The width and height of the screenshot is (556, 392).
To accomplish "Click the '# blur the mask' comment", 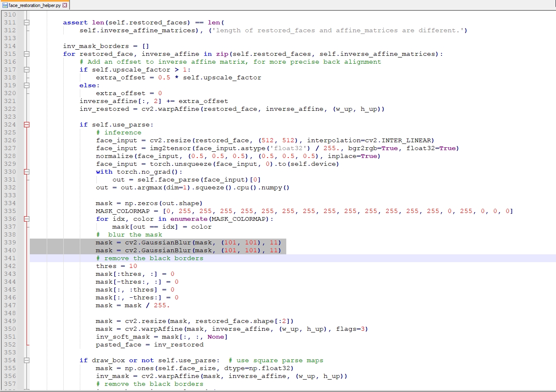I will 129,235.
